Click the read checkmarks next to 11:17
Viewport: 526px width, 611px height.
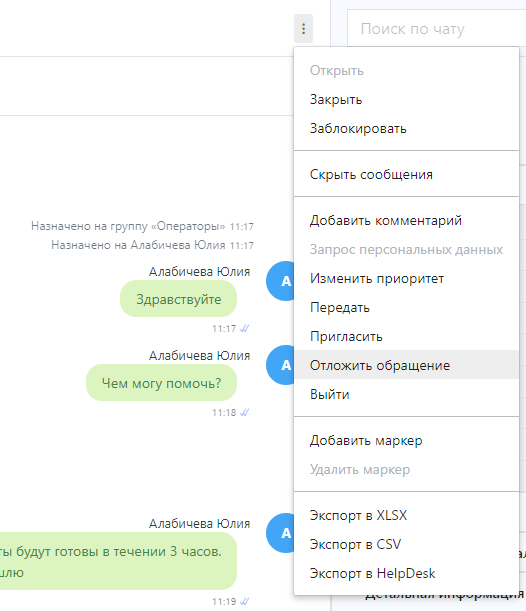pyautogui.click(x=244, y=328)
